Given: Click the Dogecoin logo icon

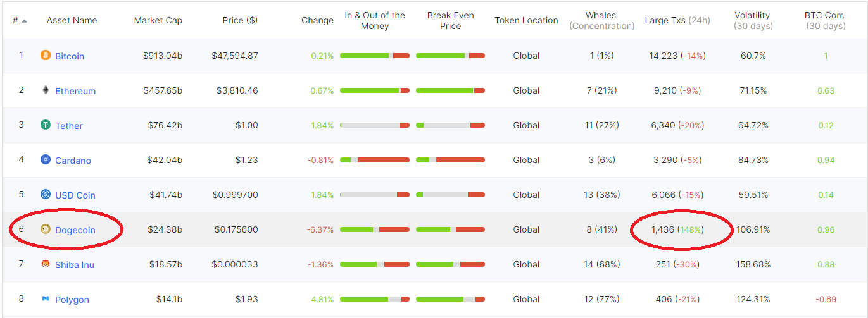Looking at the screenshot, I should (x=45, y=229).
